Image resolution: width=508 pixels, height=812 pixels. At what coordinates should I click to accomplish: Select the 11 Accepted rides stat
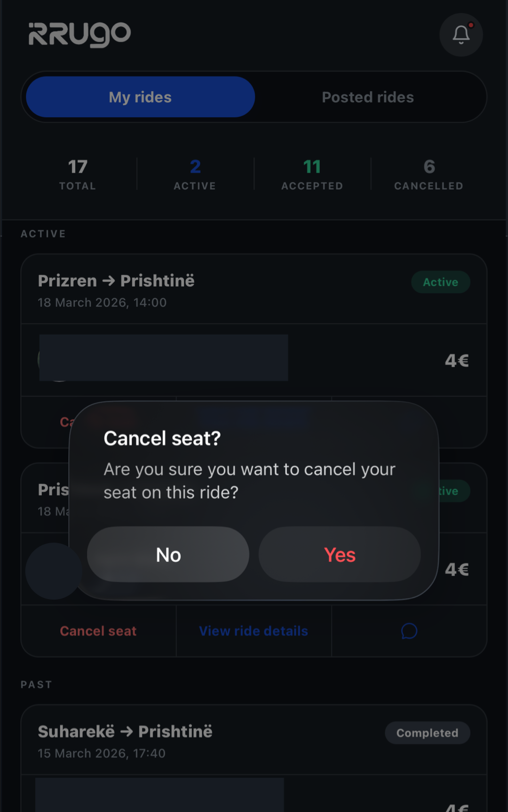pos(312,174)
